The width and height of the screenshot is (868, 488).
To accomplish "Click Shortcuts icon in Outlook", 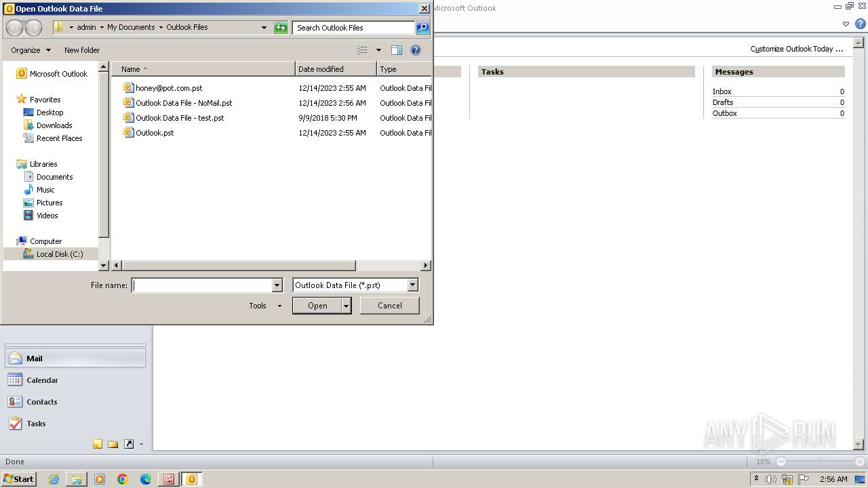I will (129, 445).
